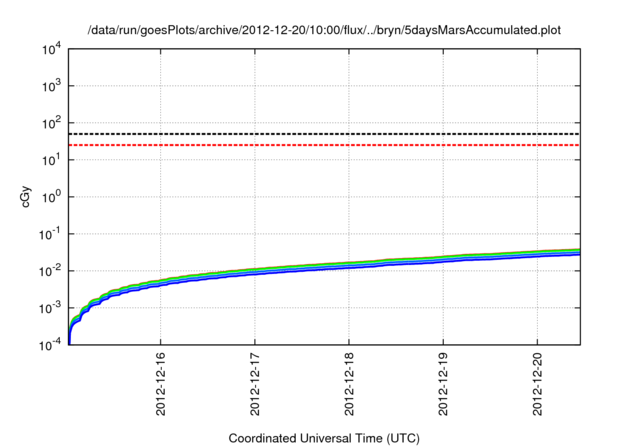
Task: Click the cGy axis unit label
Action: [26, 197]
